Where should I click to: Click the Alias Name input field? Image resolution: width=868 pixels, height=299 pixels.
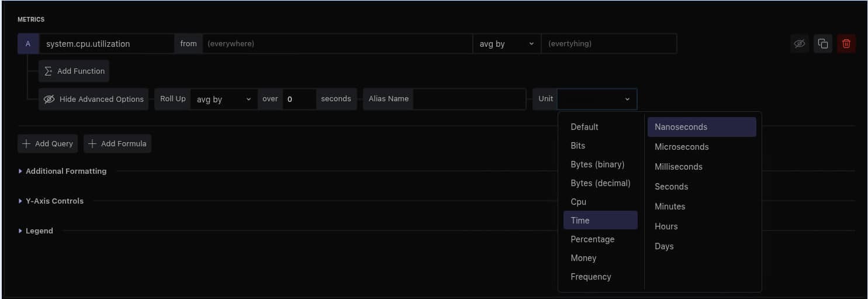tap(469, 99)
